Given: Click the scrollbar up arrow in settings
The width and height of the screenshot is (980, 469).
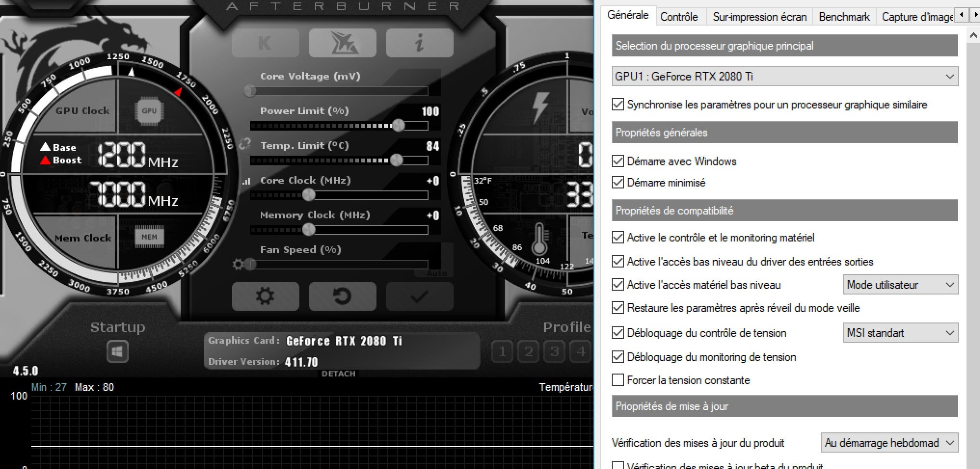Looking at the screenshot, I should [x=973, y=35].
